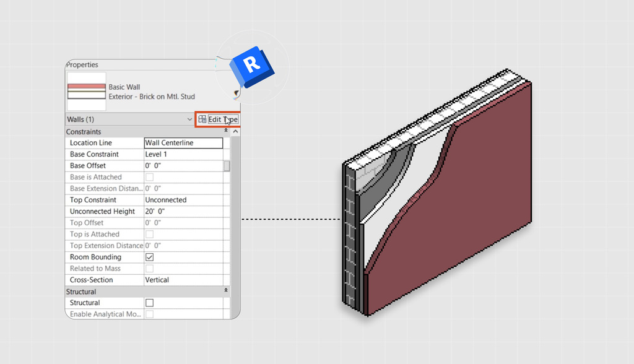The image size is (634, 364).
Task: Click the wall type preview thumbnail
Action: coord(85,90)
